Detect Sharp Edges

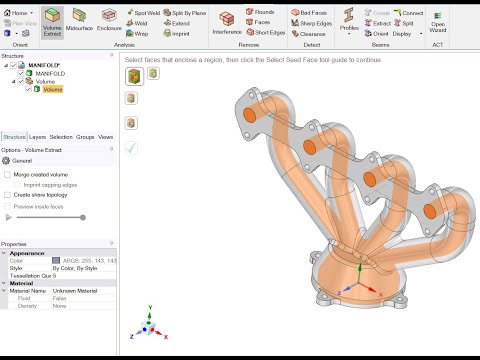[x=312, y=23]
